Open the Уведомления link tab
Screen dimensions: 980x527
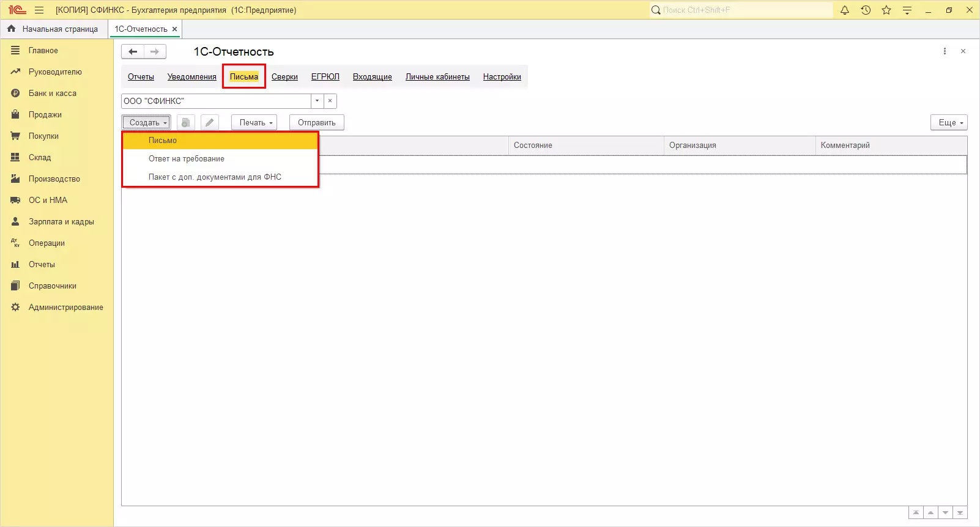point(192,77)
